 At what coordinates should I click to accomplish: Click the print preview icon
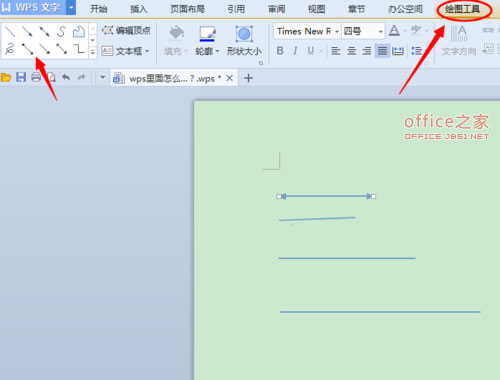coord(51,78)
